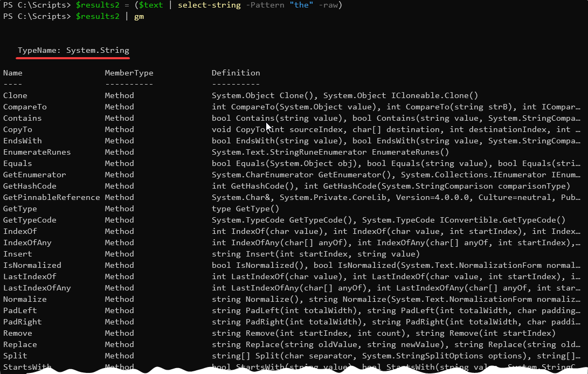Click the Contains entry in Name column
588x374 pixels.
click(x=22, y=118)
